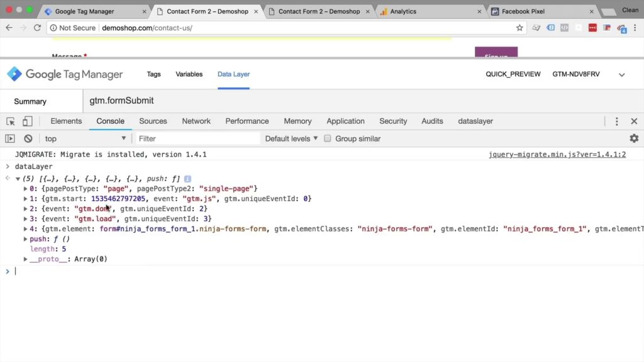Toggle the Group similar checkbox
The width and height of the screenshot is (644, 362).
pos(328,138)
